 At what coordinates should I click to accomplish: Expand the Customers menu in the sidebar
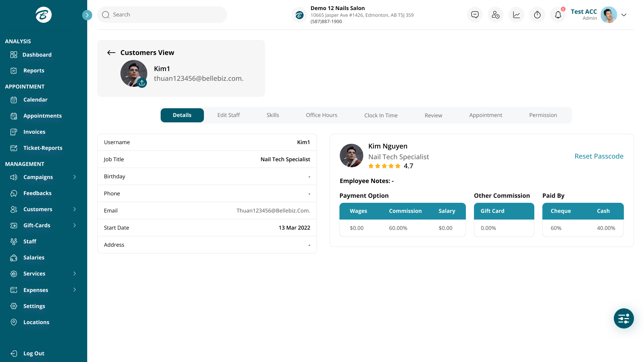click(38, 209)
